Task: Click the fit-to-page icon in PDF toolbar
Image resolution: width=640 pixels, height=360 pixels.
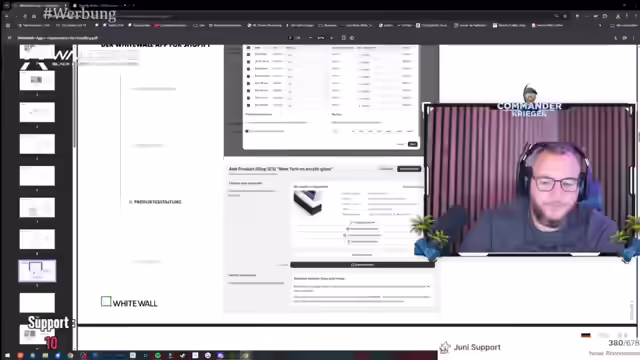Action: click(x=344, y=38)
